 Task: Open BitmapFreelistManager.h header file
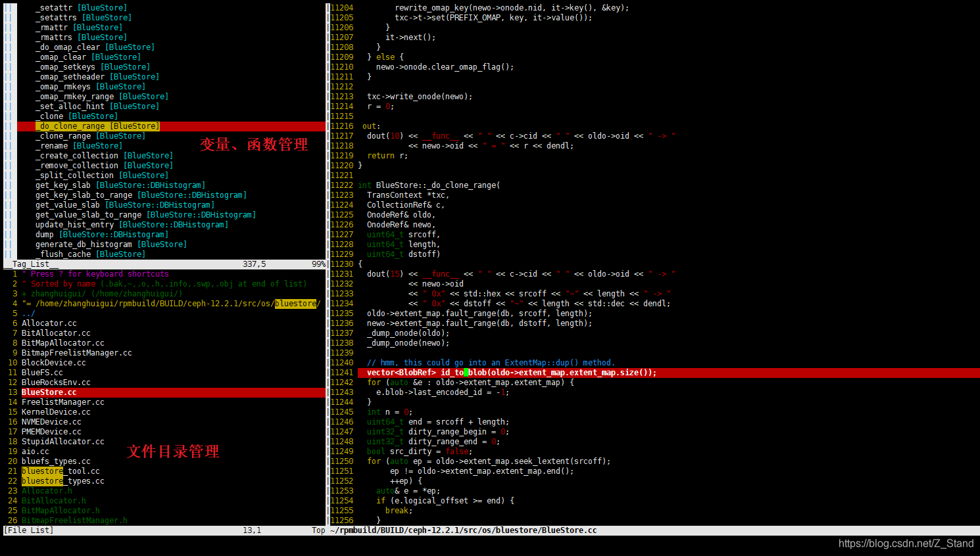[x=74, y=521]
